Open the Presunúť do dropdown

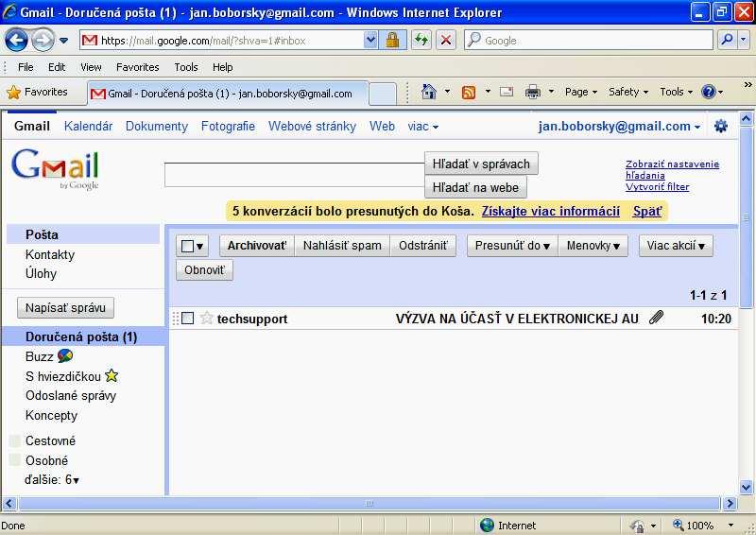pyautogui.click(x=512, y=246)
